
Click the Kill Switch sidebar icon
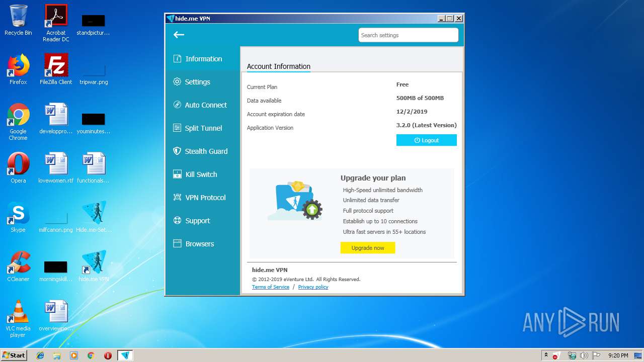click(x=177, y=174)
